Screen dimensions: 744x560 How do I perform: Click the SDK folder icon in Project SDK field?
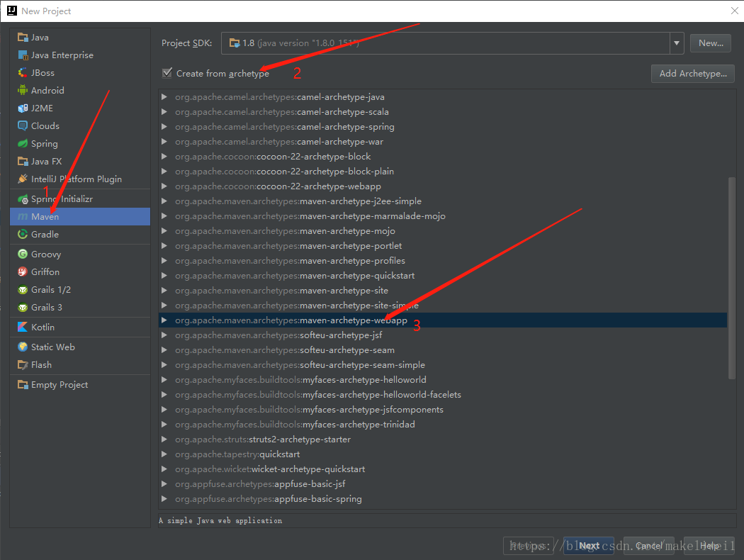click(x=235, y=43)
